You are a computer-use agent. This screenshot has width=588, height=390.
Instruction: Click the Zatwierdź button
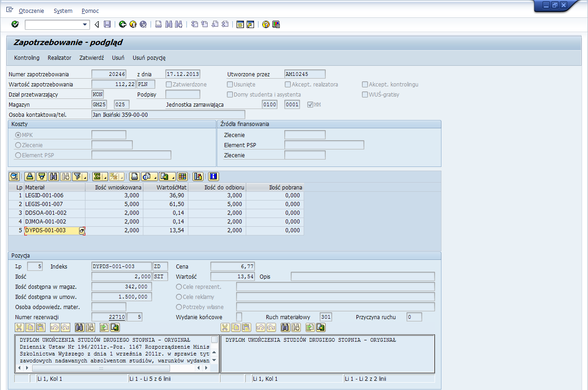click(92, 58)
